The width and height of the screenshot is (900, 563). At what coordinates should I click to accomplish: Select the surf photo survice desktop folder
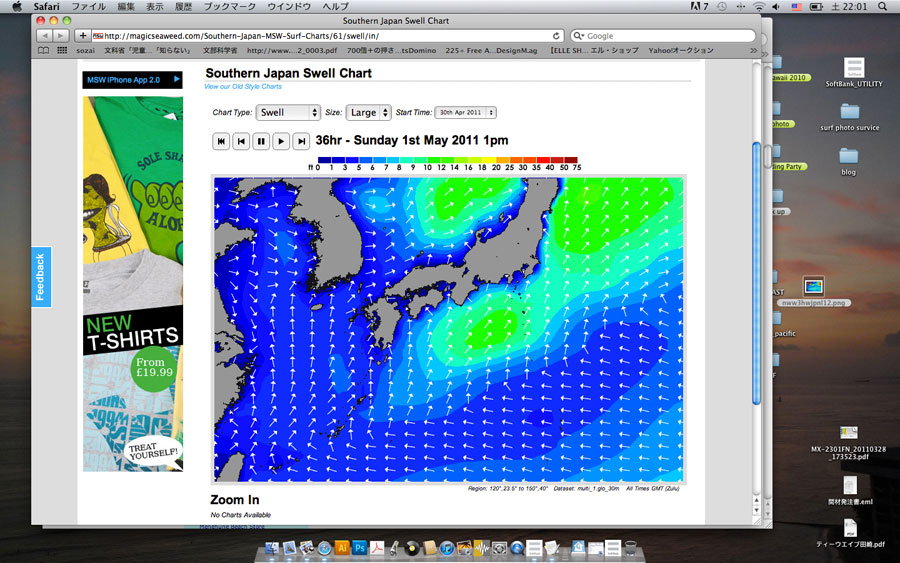click(x=849, y=117)
